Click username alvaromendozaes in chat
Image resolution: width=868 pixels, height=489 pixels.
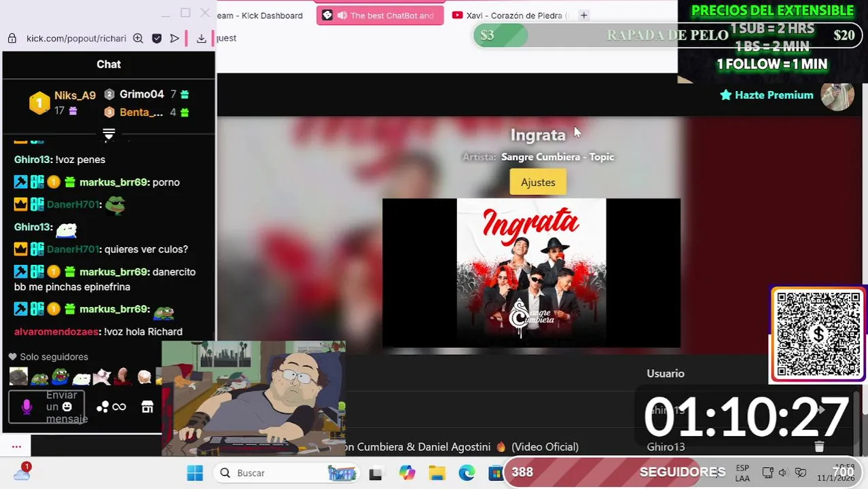(56, 331)
